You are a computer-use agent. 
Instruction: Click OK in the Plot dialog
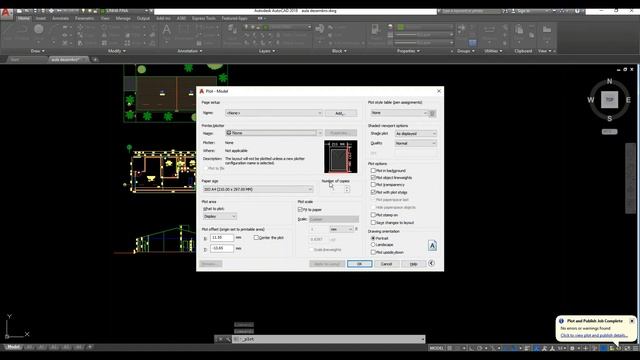click(360, 264)
